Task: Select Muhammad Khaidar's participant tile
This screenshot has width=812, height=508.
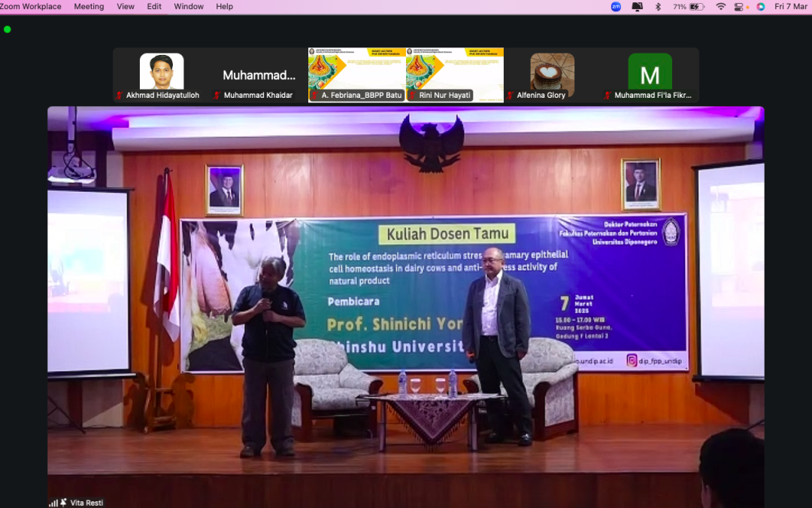Action: click(x=259, y=75)
